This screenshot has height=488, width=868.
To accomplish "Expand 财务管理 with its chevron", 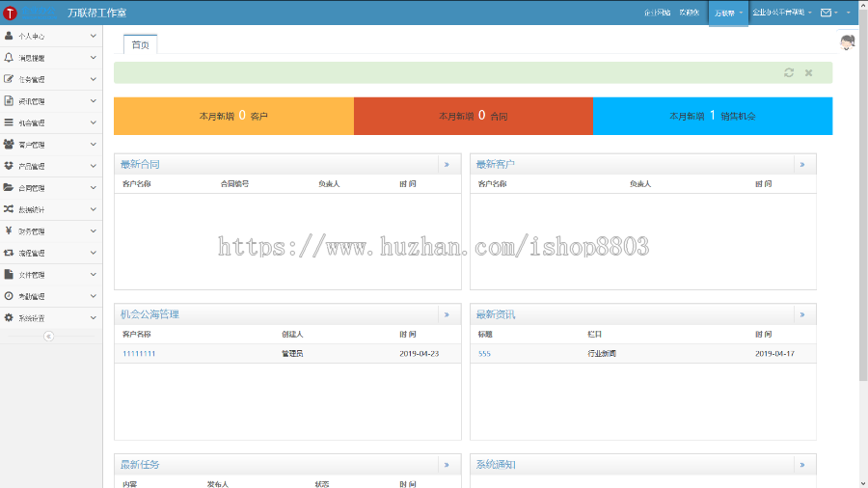I will coord(93,230).
